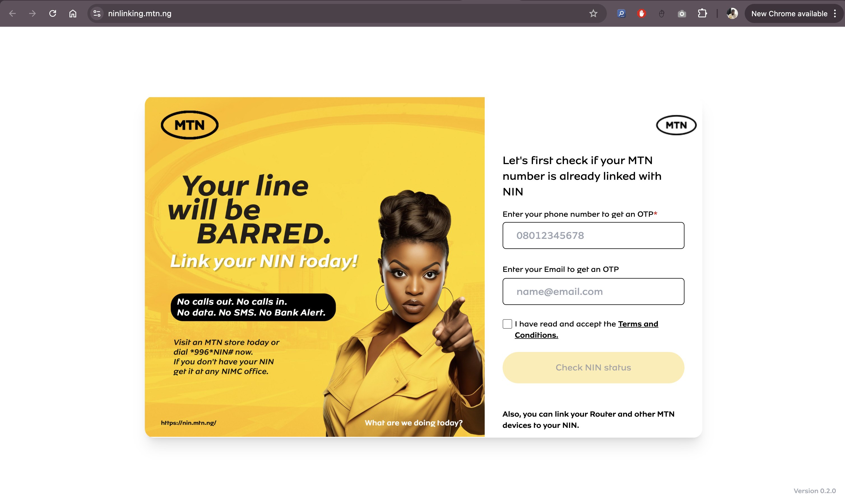Open the Extensions puzzle-piece menu
This screenshot has width=845, height=504.
pyautogui.click(x=702, y=14)
